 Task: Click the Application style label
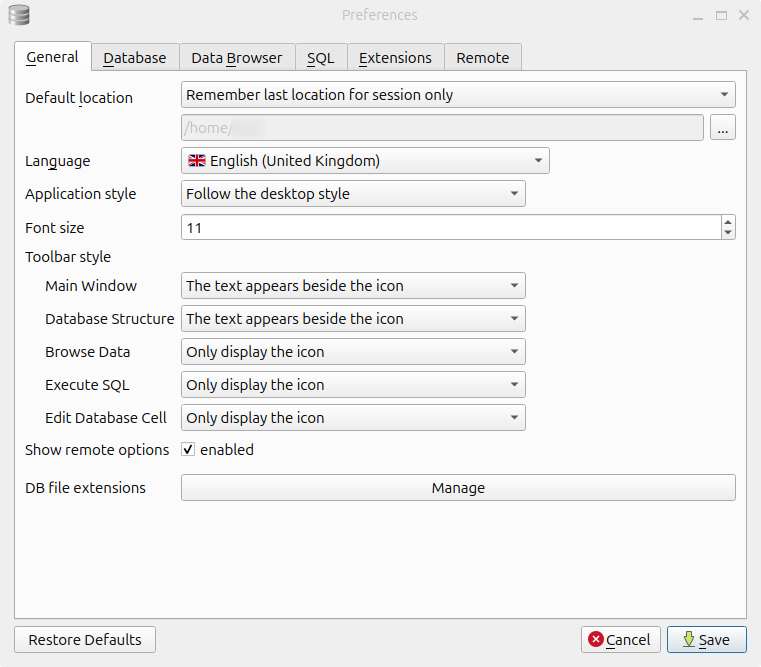(x=81, y=194)
